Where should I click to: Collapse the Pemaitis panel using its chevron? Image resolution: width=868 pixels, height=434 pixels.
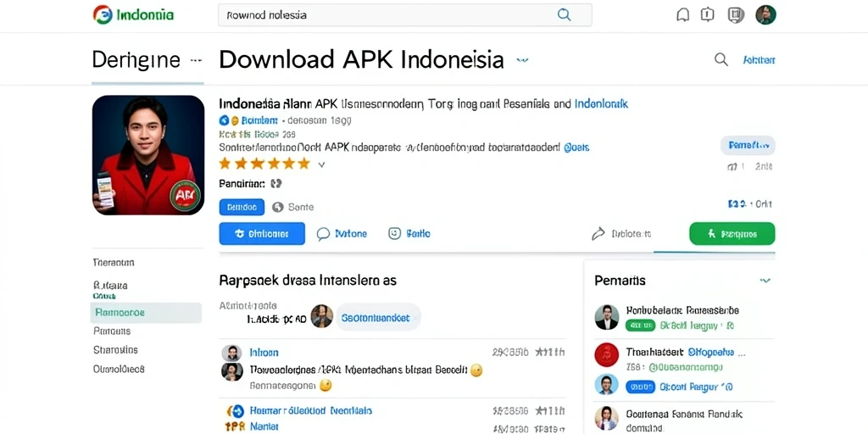pyautogui.click(x=765, y=281)
